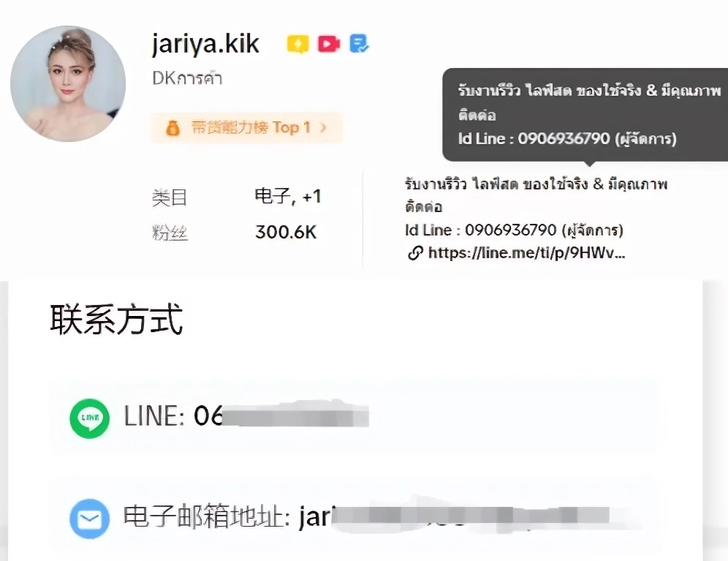Open the jariya.kik profile avatar

tap(68, 83)
